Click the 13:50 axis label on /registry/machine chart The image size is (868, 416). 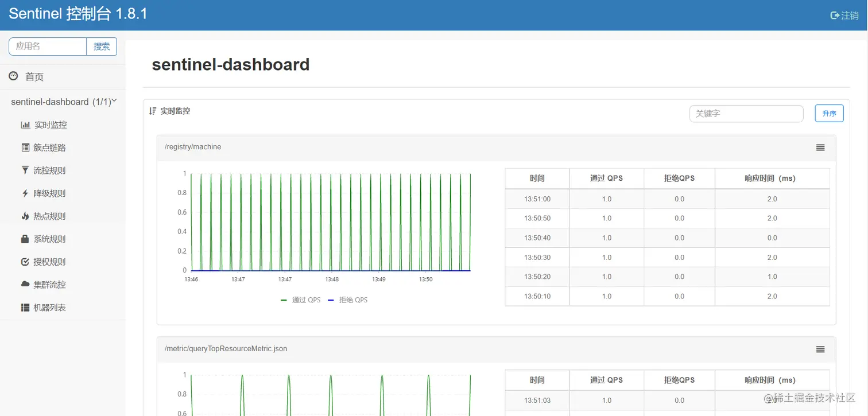pyautogui.click(x=425, y=279)
